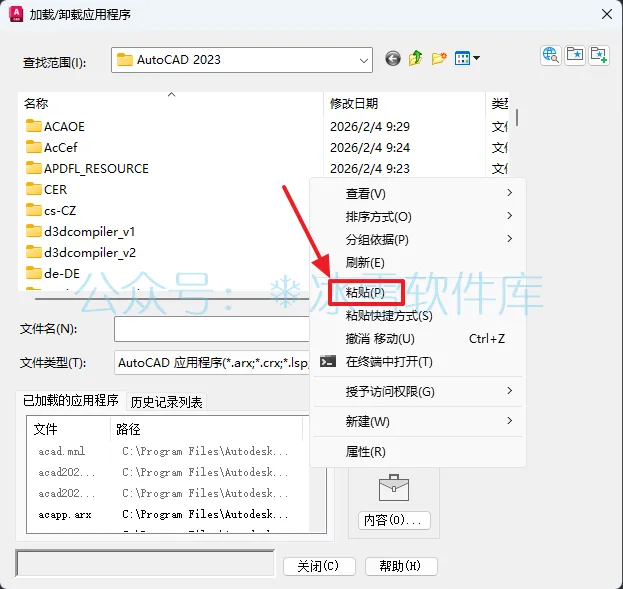Add current folder to favorites icon

tap(598, 55)
